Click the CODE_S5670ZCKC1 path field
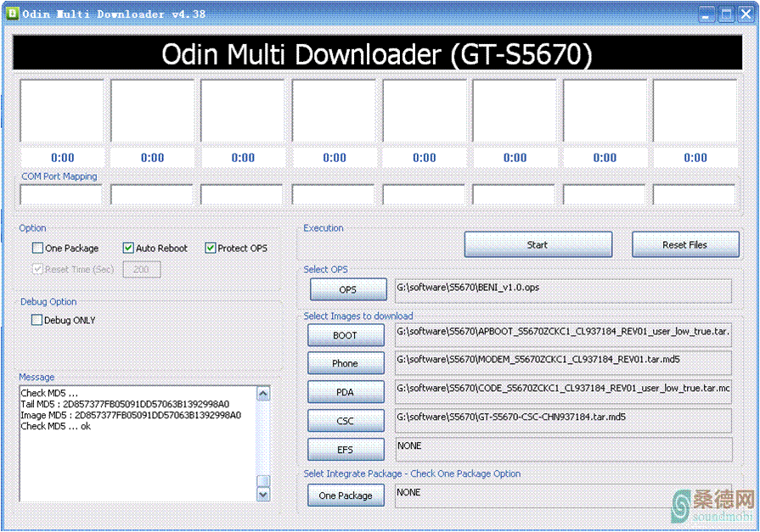Image resolution: width=760 pixels, height=532 pixels. pos(563,392)
